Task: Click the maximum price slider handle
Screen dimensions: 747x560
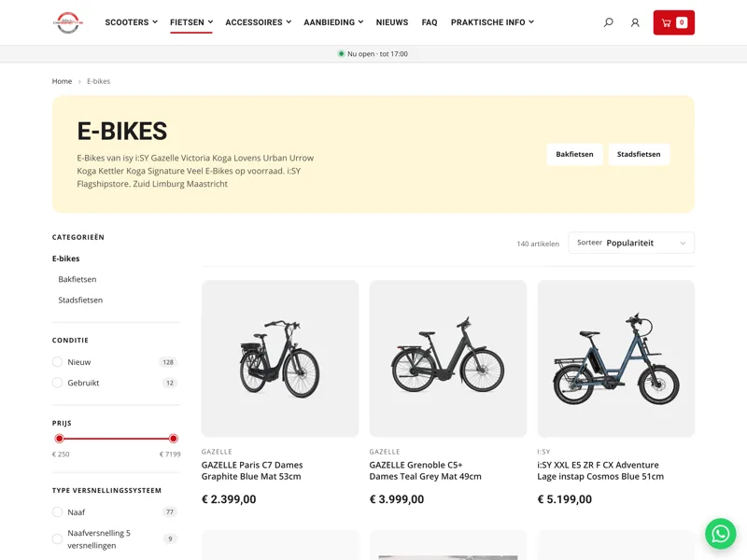Action: click(x=174, y=438)
